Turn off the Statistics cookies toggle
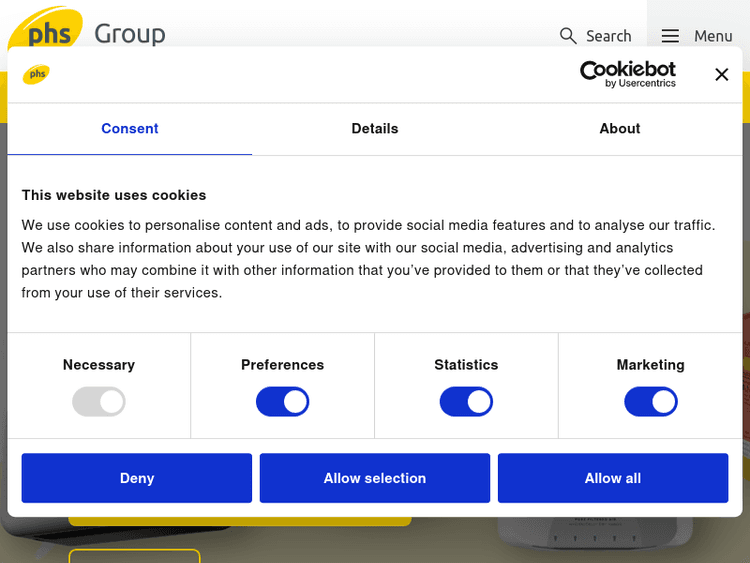 pyautogui.click(x=466, y=402)
